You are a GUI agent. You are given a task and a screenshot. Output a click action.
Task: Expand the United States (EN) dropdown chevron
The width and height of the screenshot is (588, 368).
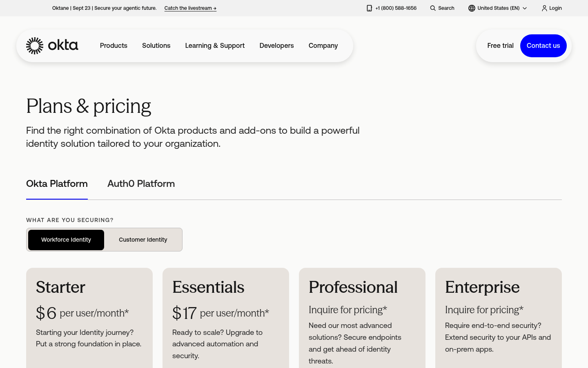pos(525,8)
